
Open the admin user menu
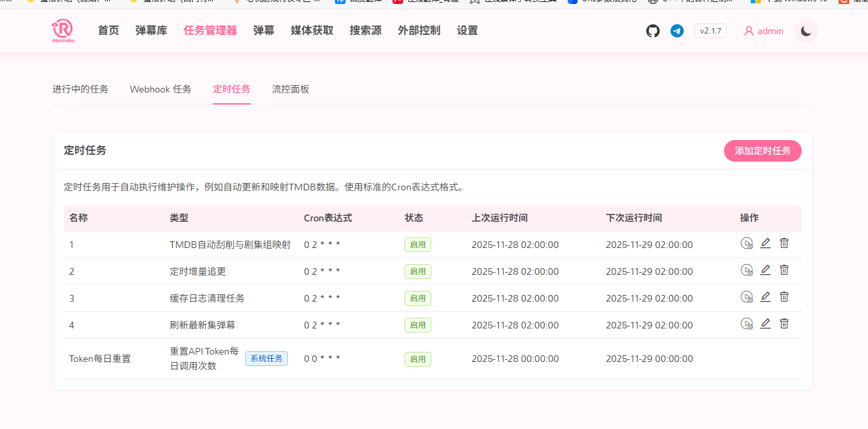[x=764, y=30]
